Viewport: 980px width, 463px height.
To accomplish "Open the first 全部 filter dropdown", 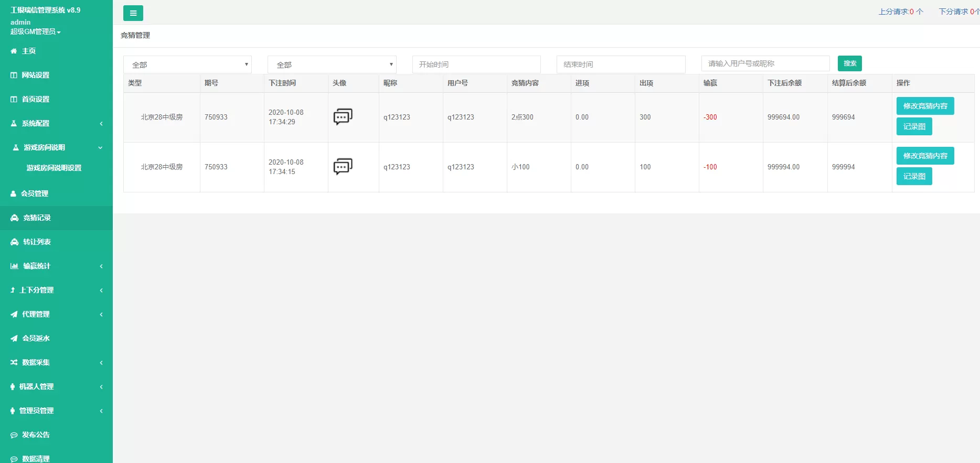I will point(187,64).
